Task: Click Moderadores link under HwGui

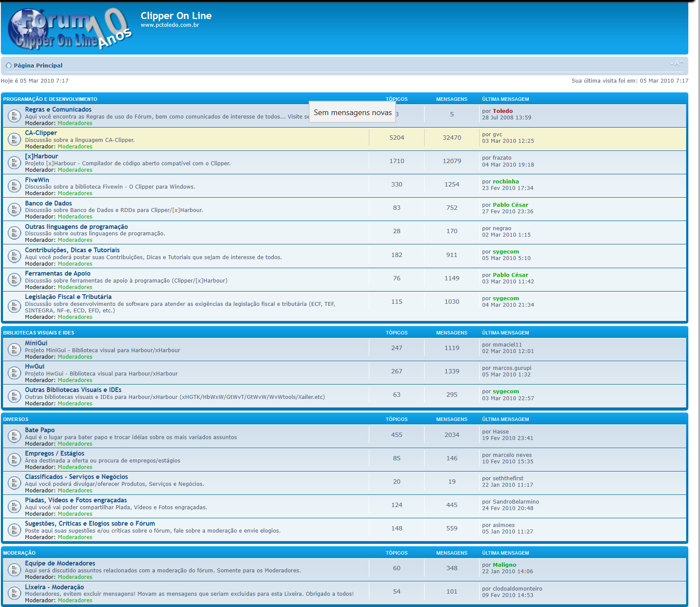Action: (75, 380)
